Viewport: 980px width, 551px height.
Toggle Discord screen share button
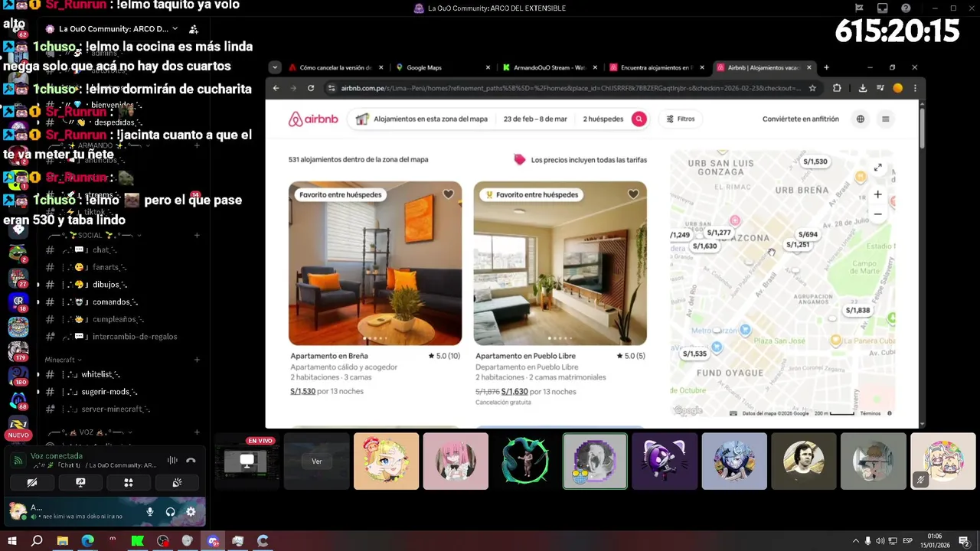tap(80, 482)
